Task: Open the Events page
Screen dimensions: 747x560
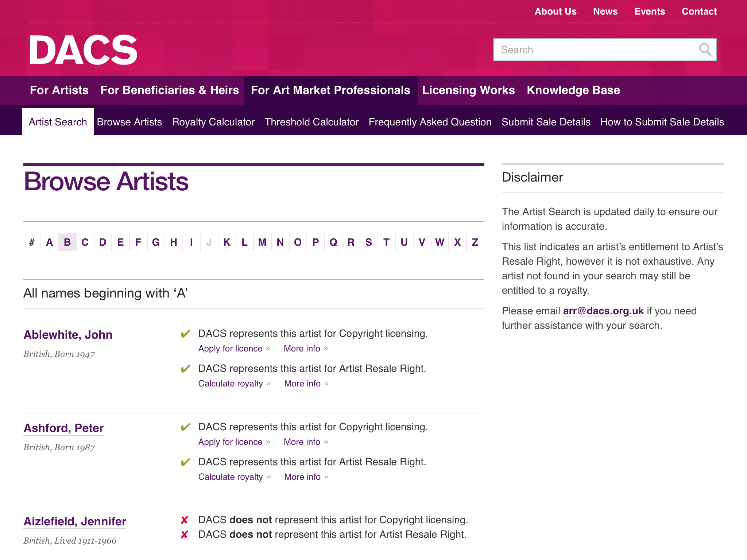Action: coord(650,11)
